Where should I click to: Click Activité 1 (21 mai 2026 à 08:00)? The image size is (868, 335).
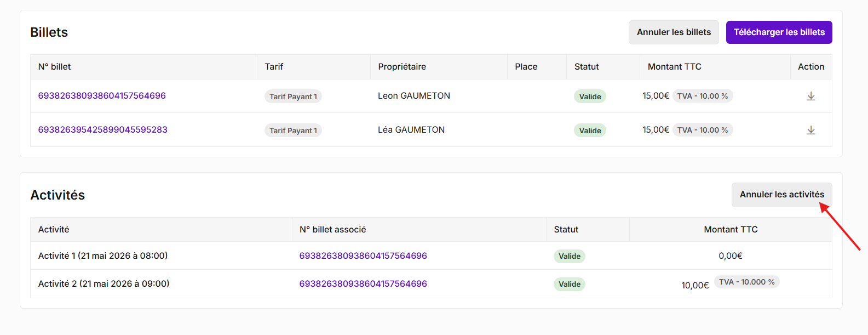click(103, 256)
